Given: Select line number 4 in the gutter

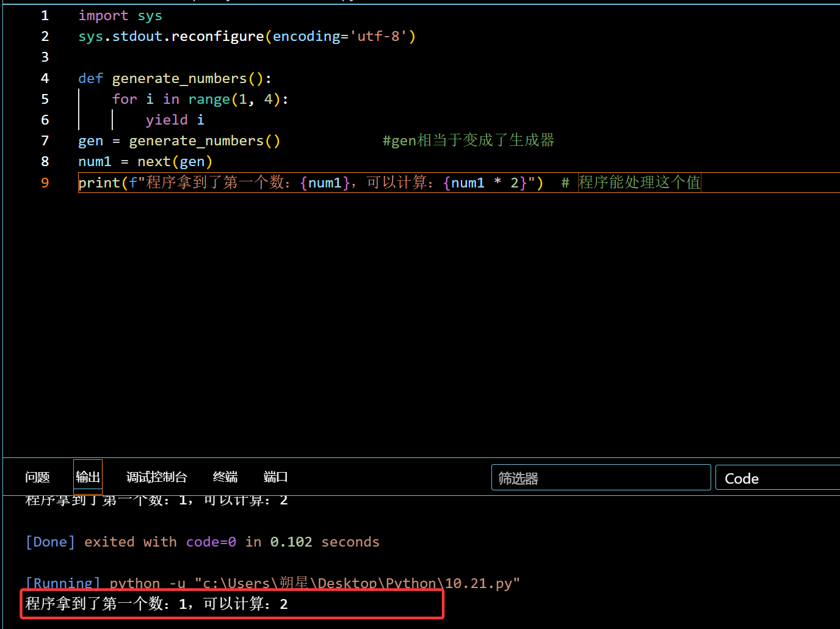Looking at the screenshot, I should pos(45,78).
